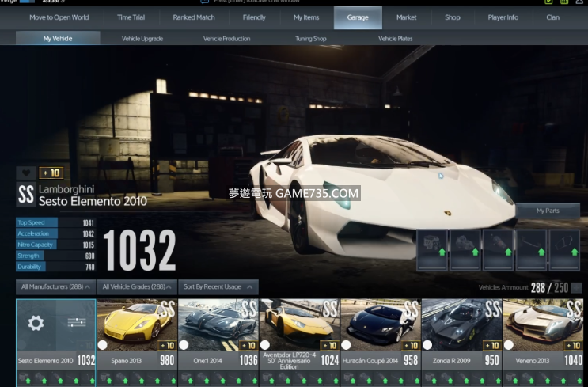Open the Sort By Recent Usage dropdown
Screen dimensions: 588x387
tap(219, 286)
